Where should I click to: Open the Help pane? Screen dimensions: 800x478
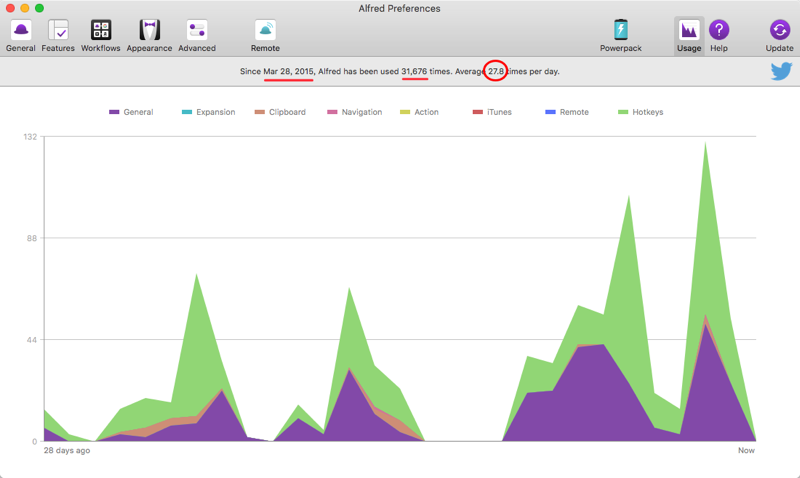click(719, 35)
